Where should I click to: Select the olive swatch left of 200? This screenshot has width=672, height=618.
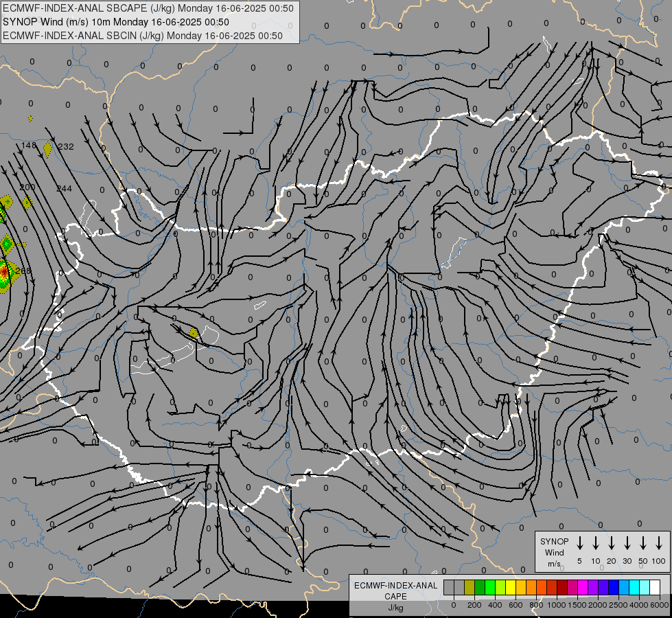click(x=470, y=587)
